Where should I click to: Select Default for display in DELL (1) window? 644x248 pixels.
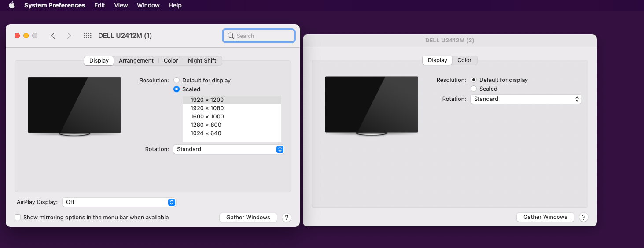(x=177, y=80)
